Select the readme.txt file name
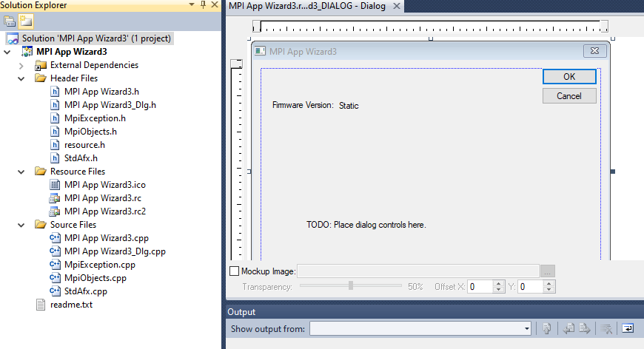This screenshot has width=644, height=349. [72, 305]
